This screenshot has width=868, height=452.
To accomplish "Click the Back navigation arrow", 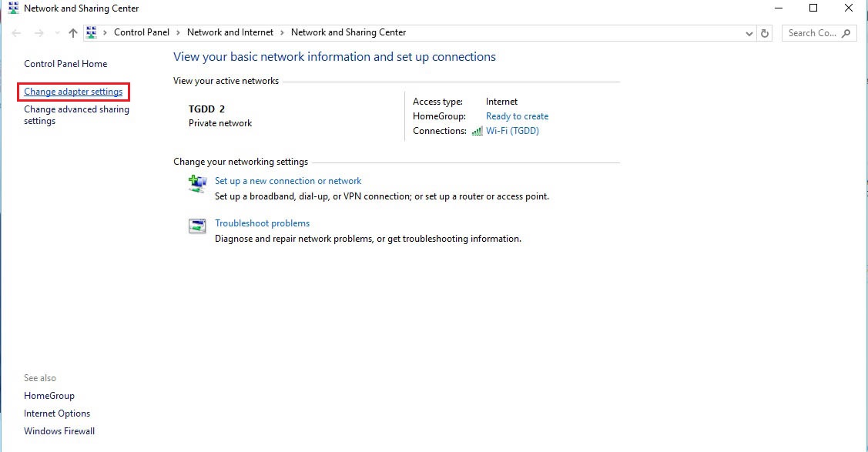I will (x=17, y=33).
